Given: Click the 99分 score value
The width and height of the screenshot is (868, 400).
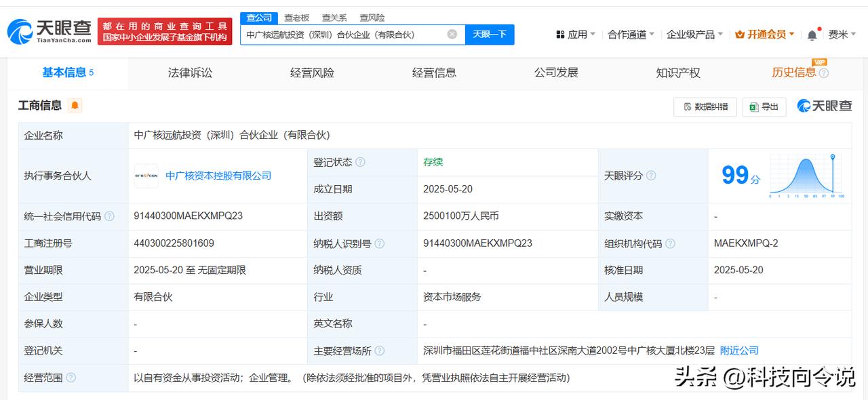Looking at the screenshot, I should 741,176.
